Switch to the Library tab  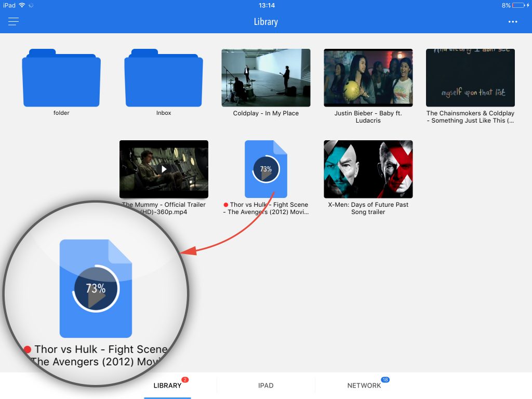pos(167,385)
